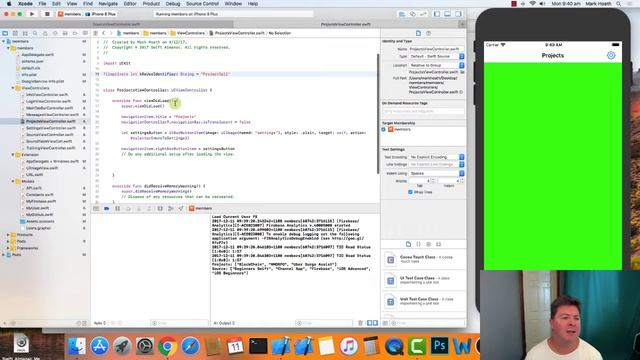The width and height of the screenshot is (640, 360).
Task: Open the Type dropdown in the inspector
Action: point(436,56)
